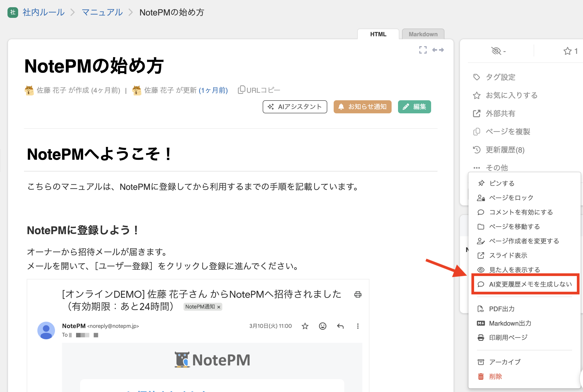
Task: Click the fullscreen expand icon
Action: [x=423, y=50]
